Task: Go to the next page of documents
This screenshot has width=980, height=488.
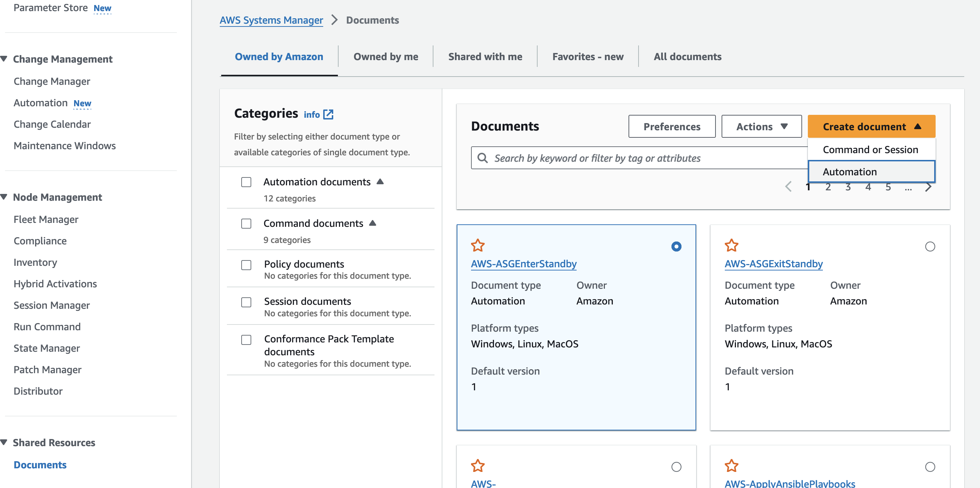Action: point(928,187)
